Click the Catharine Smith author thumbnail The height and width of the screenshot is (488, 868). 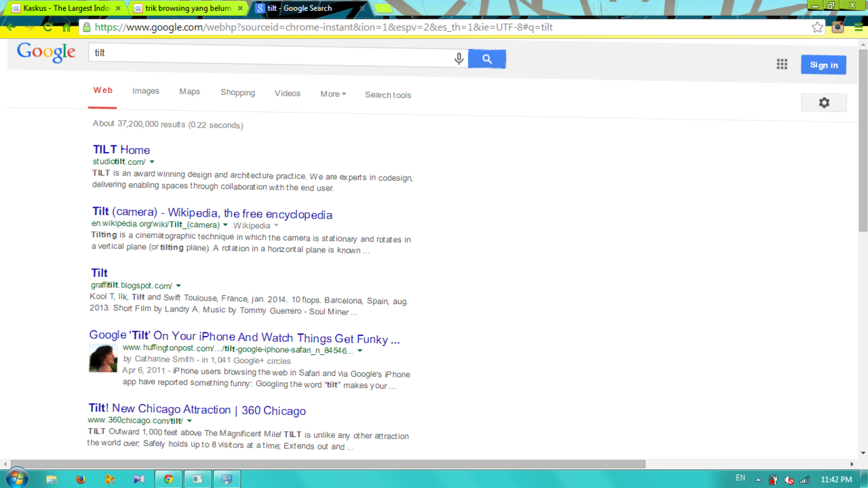[x=103, y=358]
